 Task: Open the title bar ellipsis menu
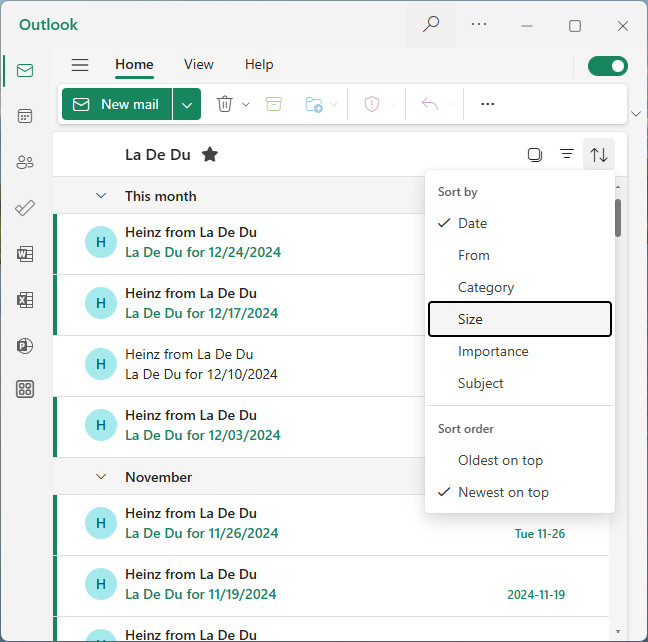click(479, 24)
